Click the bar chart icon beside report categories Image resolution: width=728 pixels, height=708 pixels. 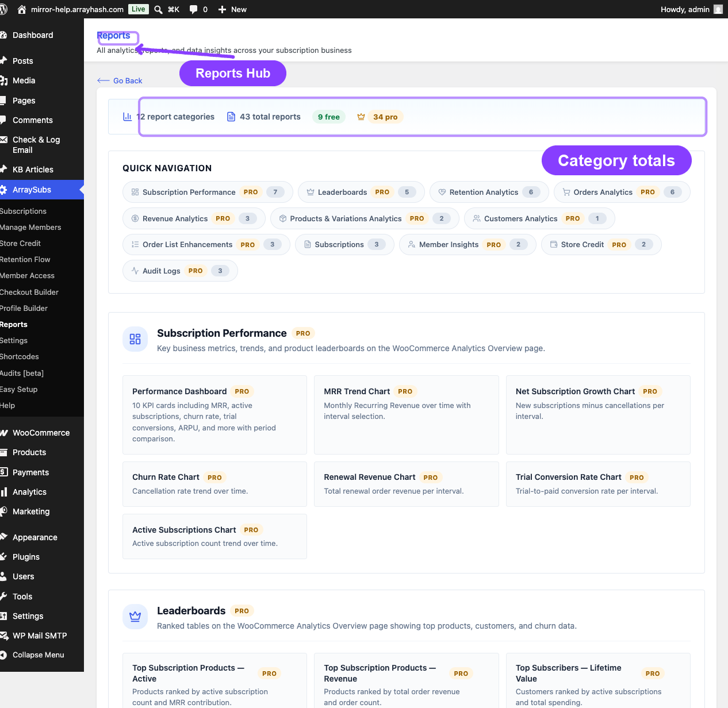click(127, 117)
